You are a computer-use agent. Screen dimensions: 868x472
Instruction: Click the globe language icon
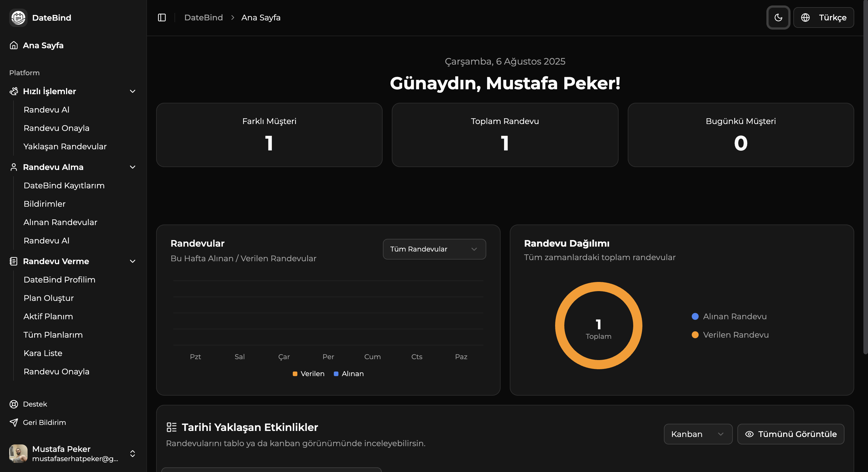[805, 18]
